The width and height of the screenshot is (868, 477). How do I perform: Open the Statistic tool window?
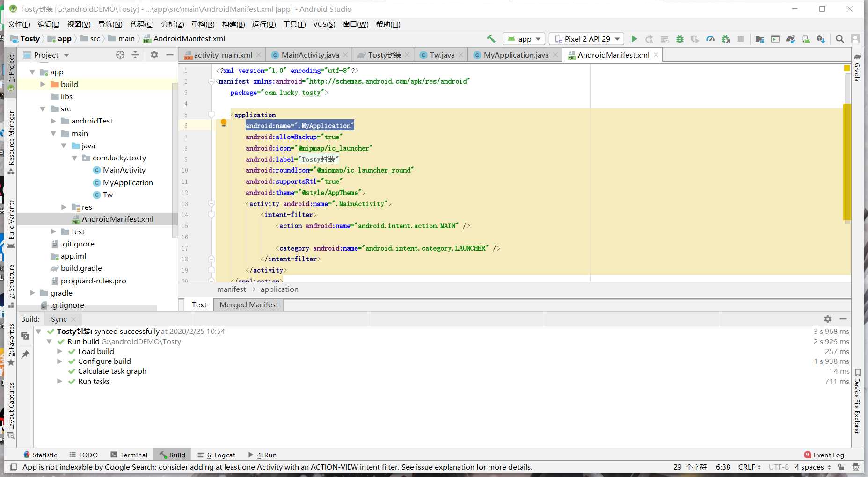40,455
